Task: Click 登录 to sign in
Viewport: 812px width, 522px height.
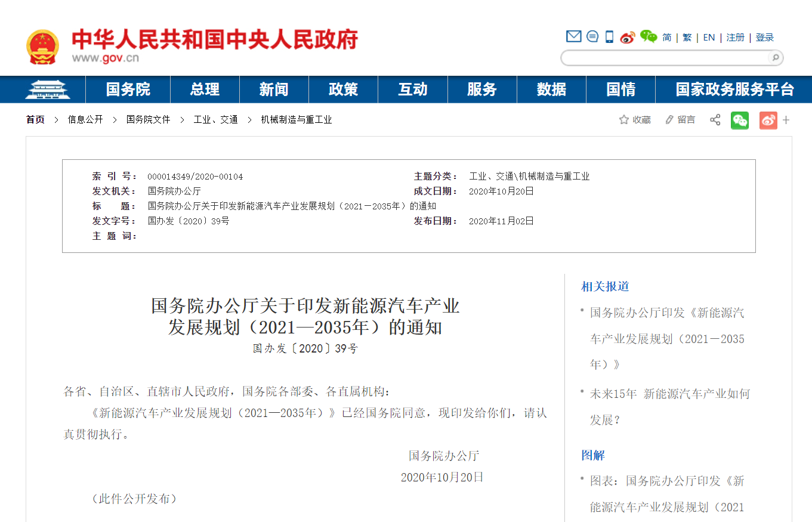Action: (x=764, y=37)
